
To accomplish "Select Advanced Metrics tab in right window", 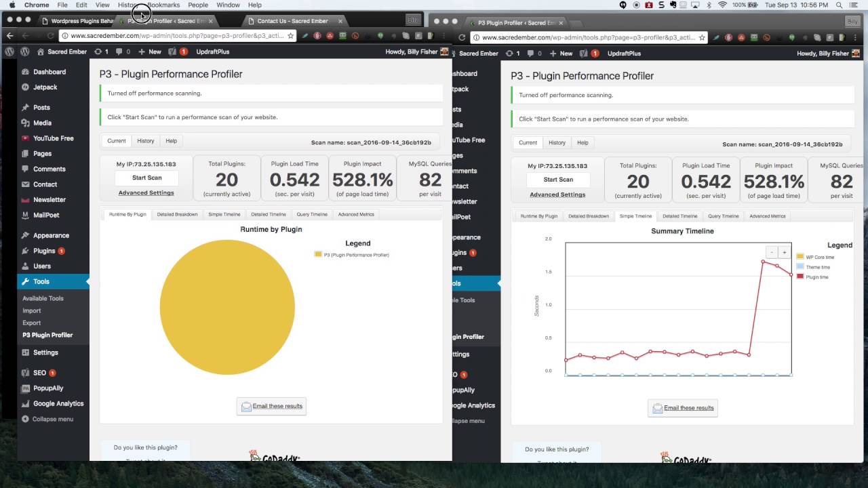I will [x=768, y=216].
